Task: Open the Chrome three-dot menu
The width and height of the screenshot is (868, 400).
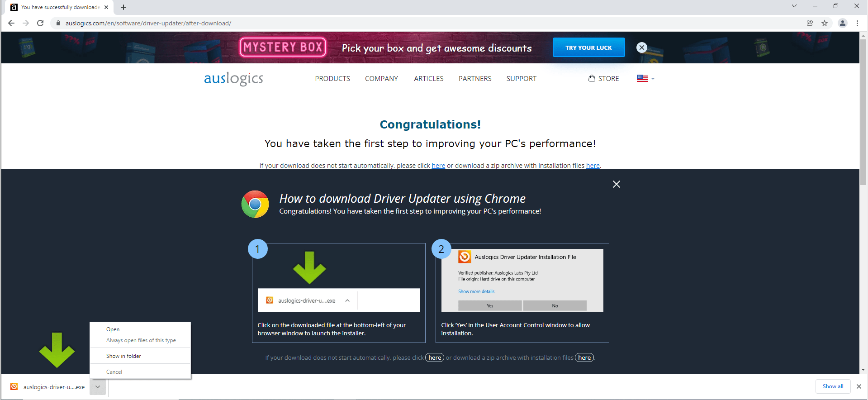Action: [x=857, y=23]
